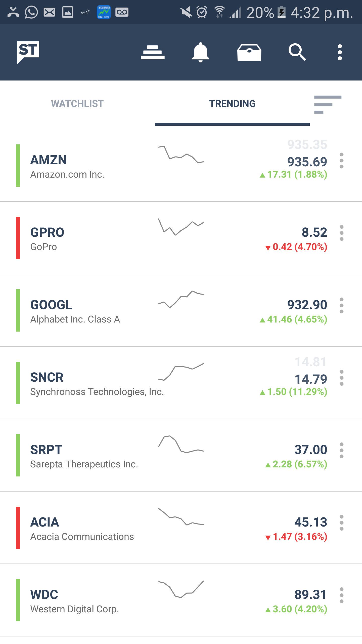Open the inbox tray icon
This screenshot has width=362, height=644.
(249, 52)
